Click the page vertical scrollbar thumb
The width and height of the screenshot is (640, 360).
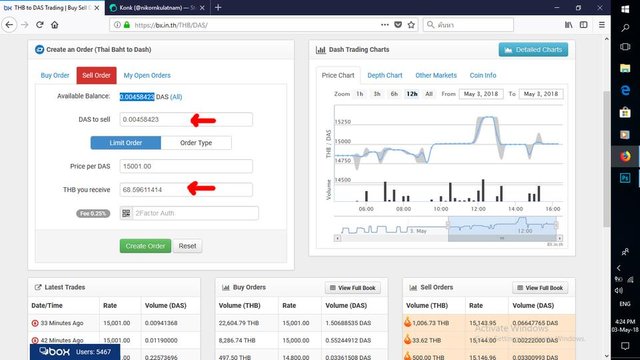(606, 159)
